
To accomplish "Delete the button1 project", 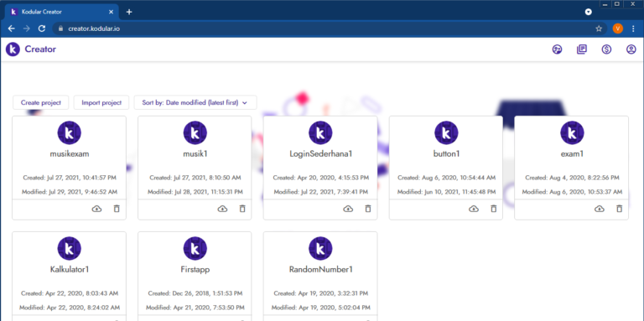I will point(494,209).
